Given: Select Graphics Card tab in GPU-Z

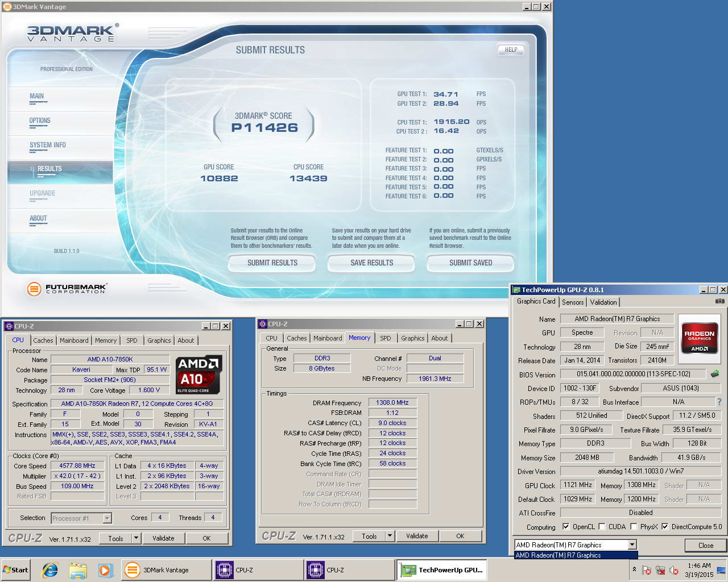Looking at the screenshot, I should (x=536, y=301).
